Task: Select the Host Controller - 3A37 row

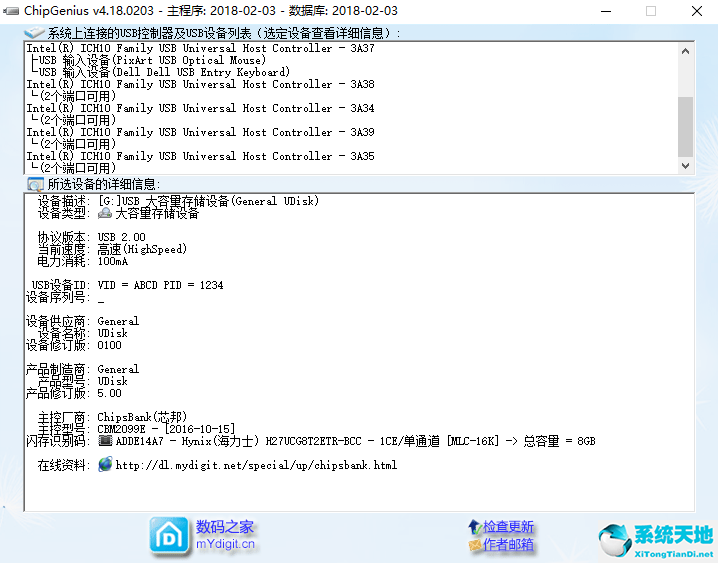Action: click(x=200, y=48)
